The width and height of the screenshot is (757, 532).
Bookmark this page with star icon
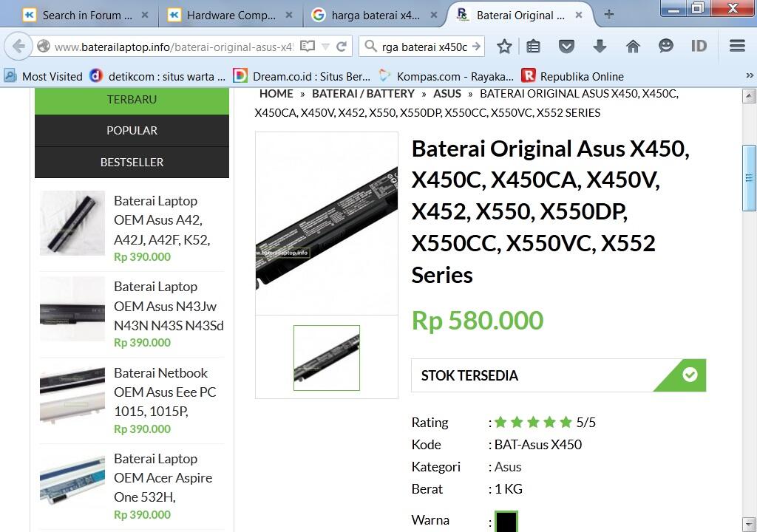504,47
